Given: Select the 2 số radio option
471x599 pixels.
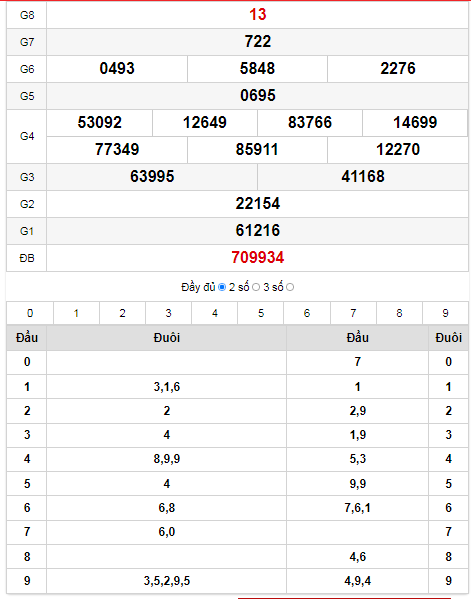Looking at the screenshot, I should 256,287.
